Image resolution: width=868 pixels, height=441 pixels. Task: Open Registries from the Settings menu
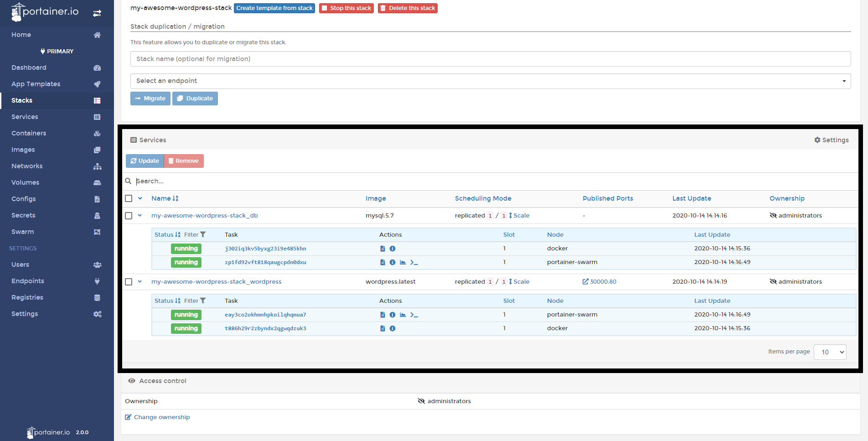click(x=27, y=297)
